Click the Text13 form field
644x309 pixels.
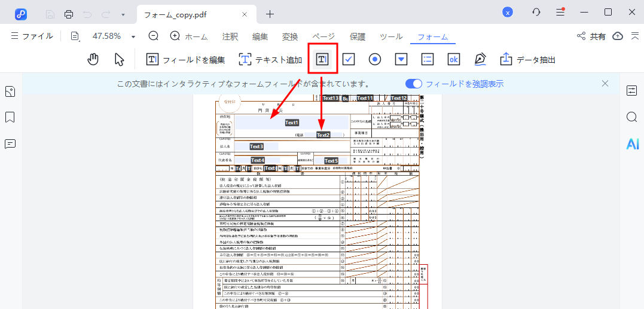330,99
